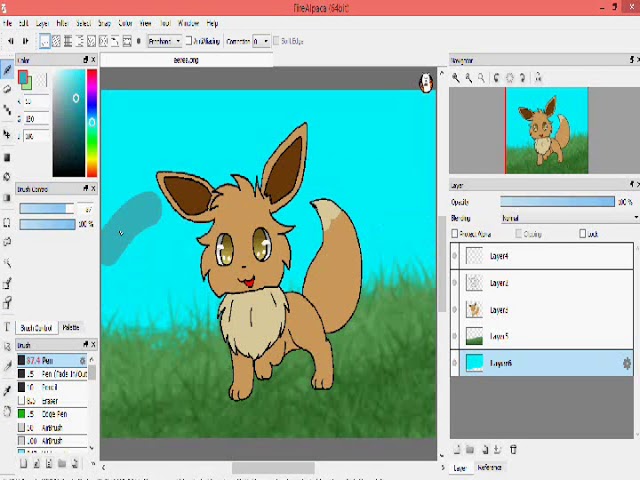Select the Pencil brush
The image size is (640, 480).
pos(52,387)
